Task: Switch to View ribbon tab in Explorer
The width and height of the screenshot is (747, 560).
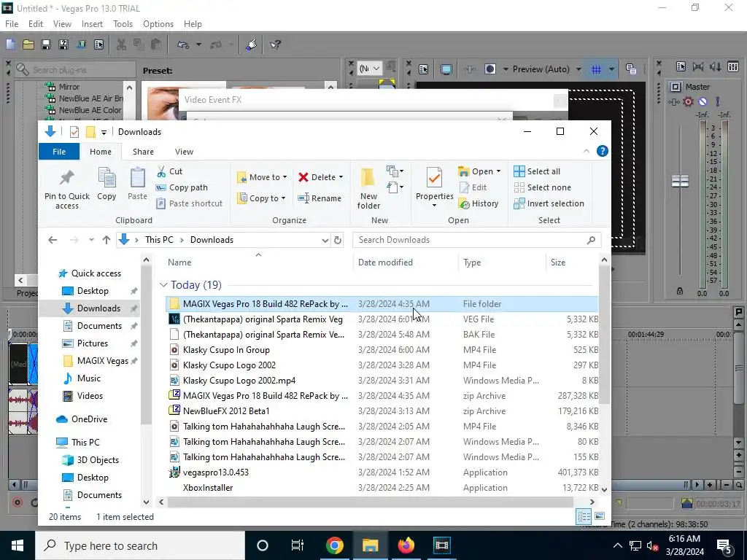Action: [184, 152]
